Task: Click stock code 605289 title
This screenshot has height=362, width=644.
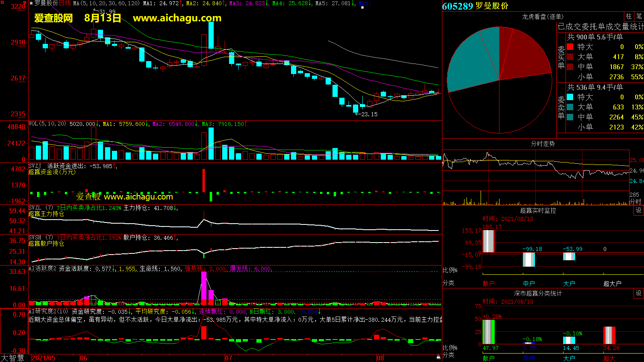Action: click(x=457, y=6)
